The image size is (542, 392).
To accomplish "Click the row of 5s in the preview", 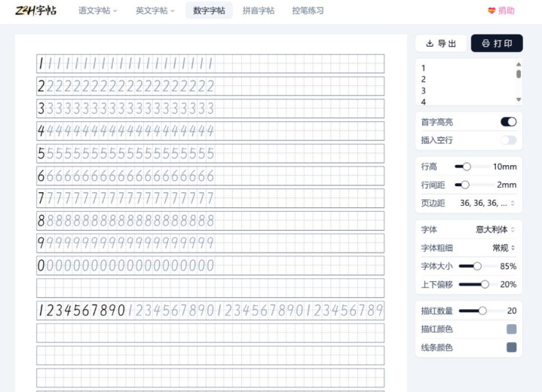I will coord(210,154).
